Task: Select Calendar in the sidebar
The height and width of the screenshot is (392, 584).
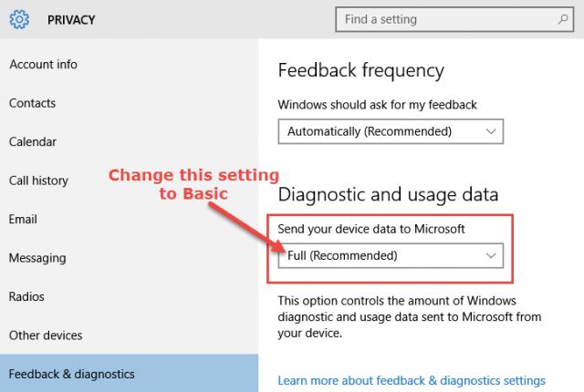Action: click(x=33, y=141)
